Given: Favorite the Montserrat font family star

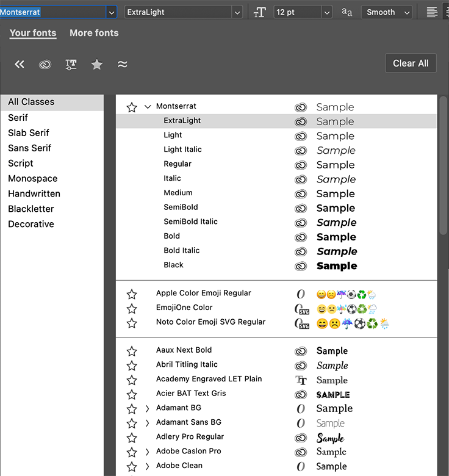Looking at the screenshot, I should [132, 107].
